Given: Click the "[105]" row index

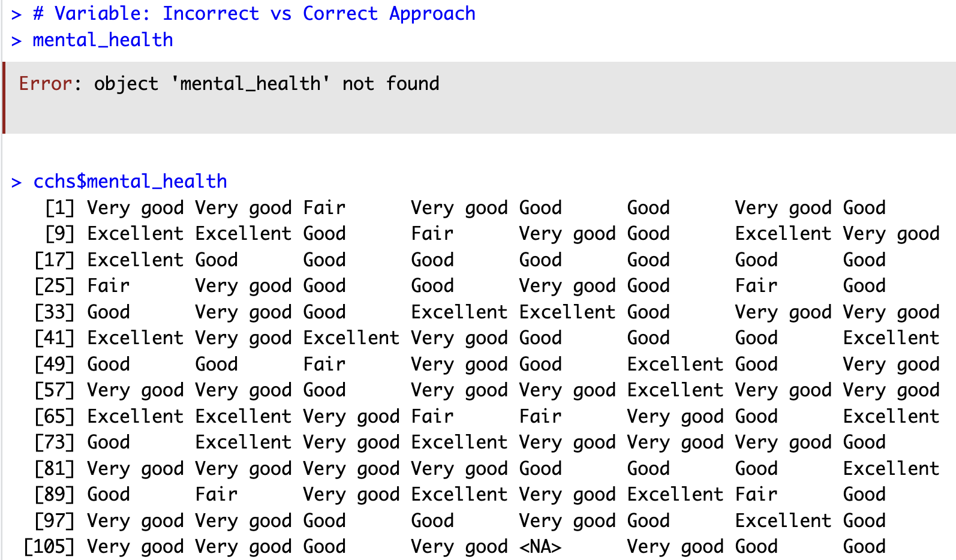Looking at the screenshot, I should (49, 547).
